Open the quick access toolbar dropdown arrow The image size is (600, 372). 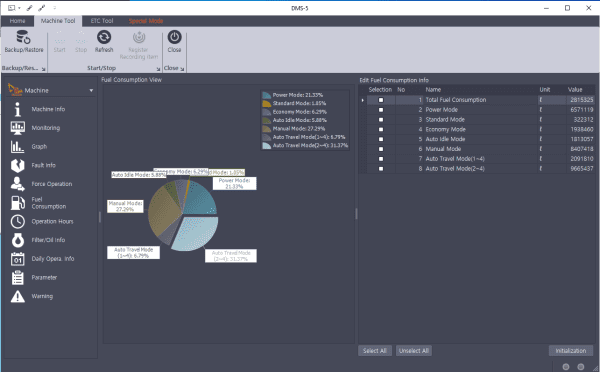[54, 8]
